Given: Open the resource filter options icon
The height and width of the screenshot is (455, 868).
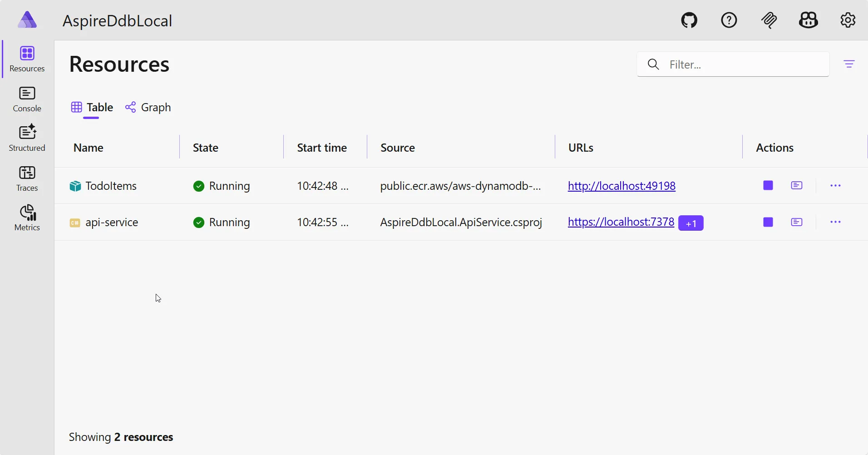Looking at the screenshot, I should pyautogui.click(x=849, y=64).
